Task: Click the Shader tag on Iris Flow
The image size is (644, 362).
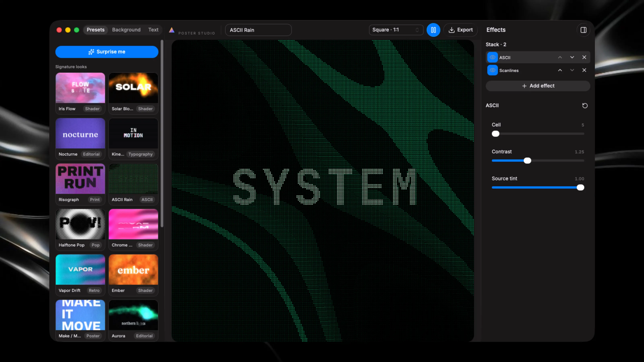Action: [92, 109]
